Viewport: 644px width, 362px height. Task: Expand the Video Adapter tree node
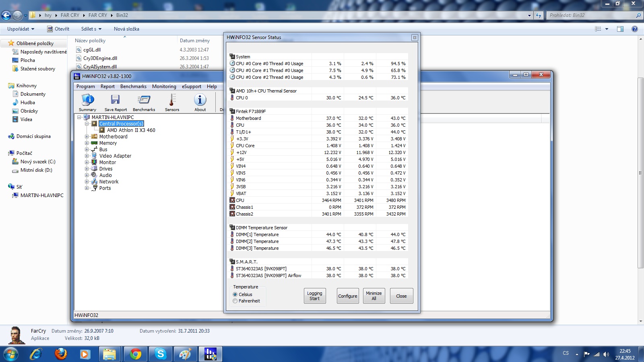(87, 156)
